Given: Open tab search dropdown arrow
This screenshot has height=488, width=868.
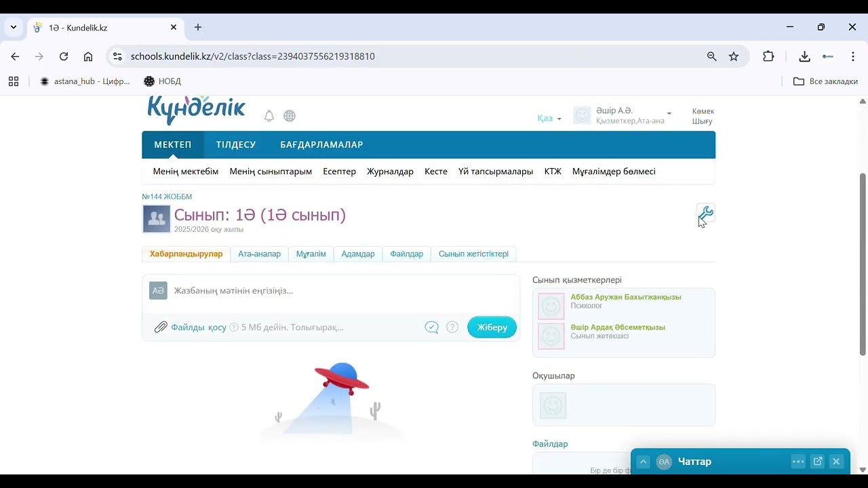Looking at the screenshot, I should tap(14, 28).
